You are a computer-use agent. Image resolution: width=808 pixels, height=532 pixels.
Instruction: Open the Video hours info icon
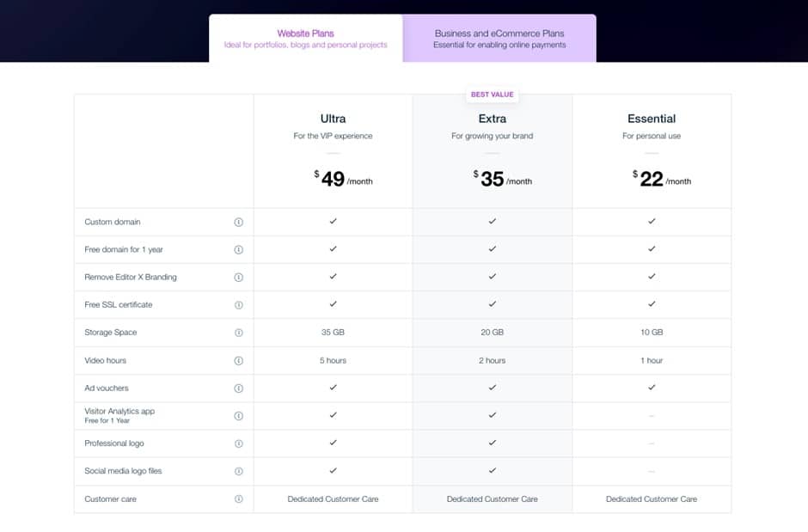pyautogui.click(x=239, y=361)
